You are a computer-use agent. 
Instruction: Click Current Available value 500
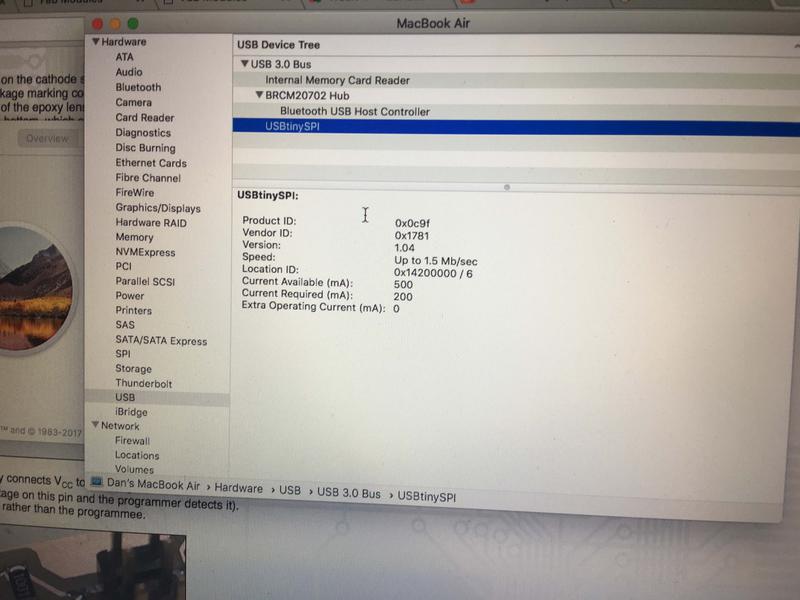coord(403,285)
